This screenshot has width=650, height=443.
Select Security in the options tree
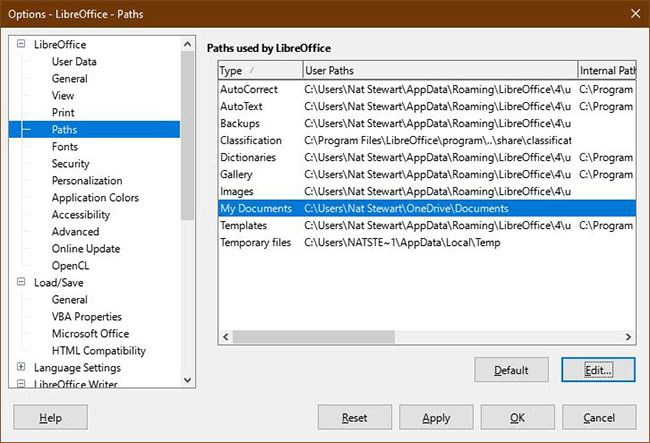pos(70,164)
